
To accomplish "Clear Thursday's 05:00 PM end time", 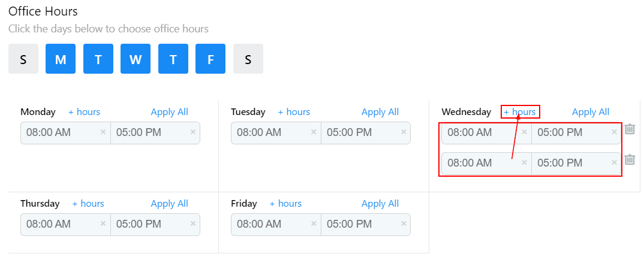I will point(192,224).
